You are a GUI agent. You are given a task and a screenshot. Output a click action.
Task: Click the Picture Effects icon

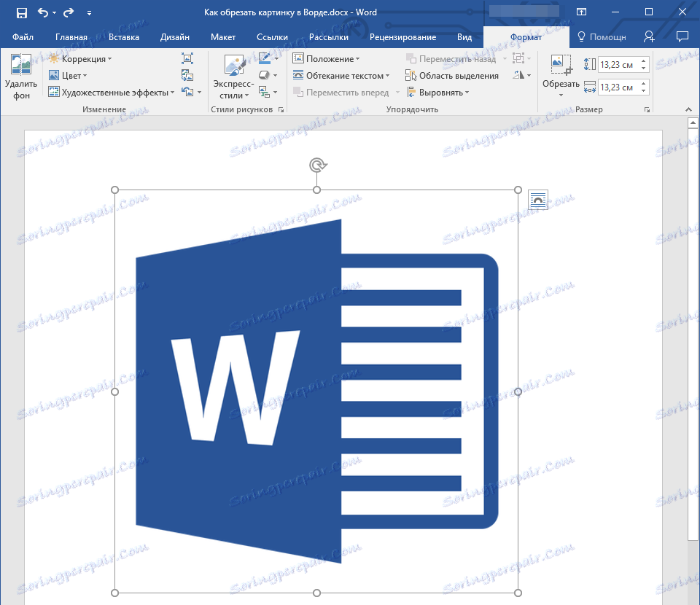coord(264,75)
